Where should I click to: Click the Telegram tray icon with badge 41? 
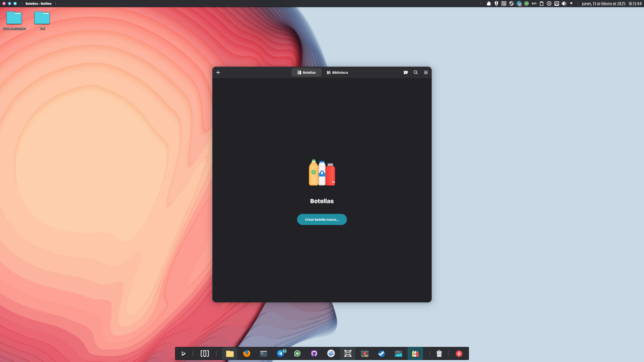(x=519, y=4)
